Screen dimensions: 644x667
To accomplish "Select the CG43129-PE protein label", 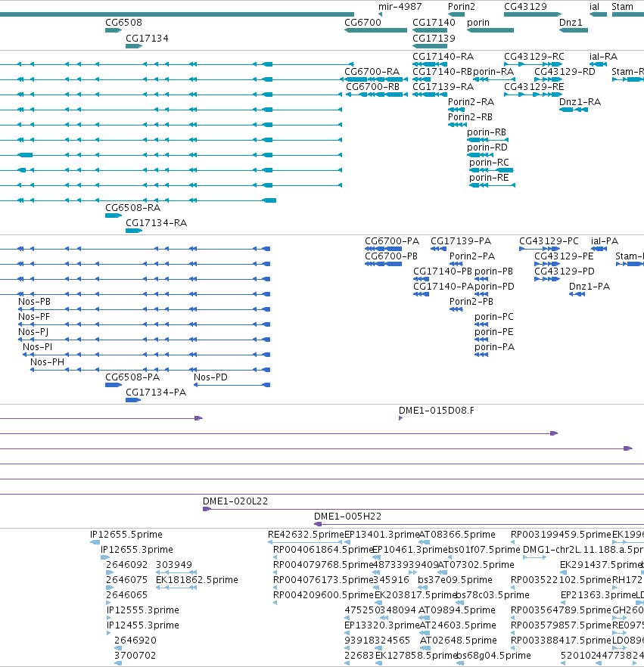I will coord(564,256).
